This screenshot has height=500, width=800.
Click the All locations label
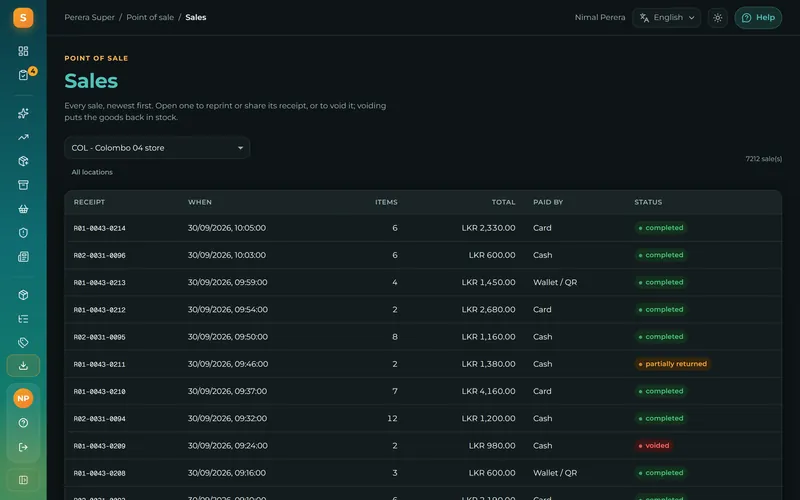[x=92, y=172]
